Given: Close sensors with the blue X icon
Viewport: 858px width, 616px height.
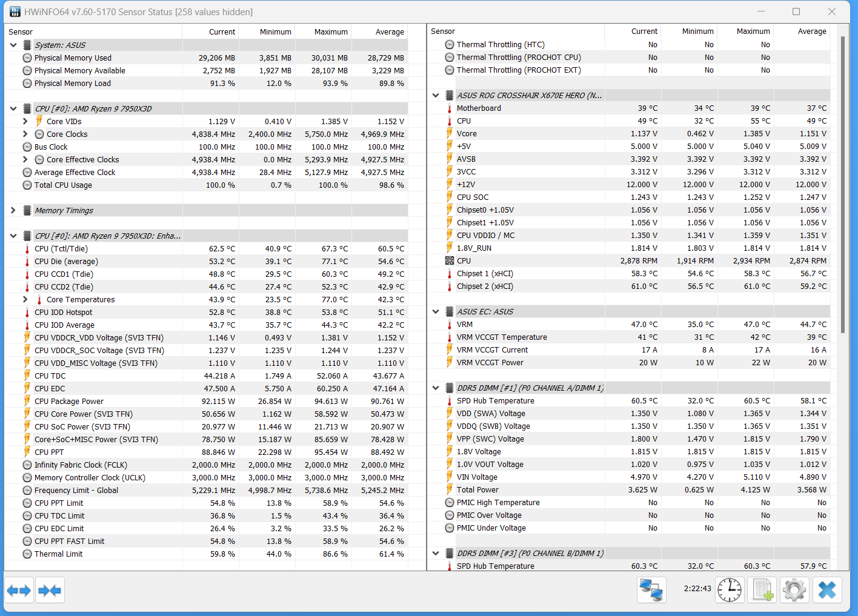Looking at the screenshot, I should 827,589.
